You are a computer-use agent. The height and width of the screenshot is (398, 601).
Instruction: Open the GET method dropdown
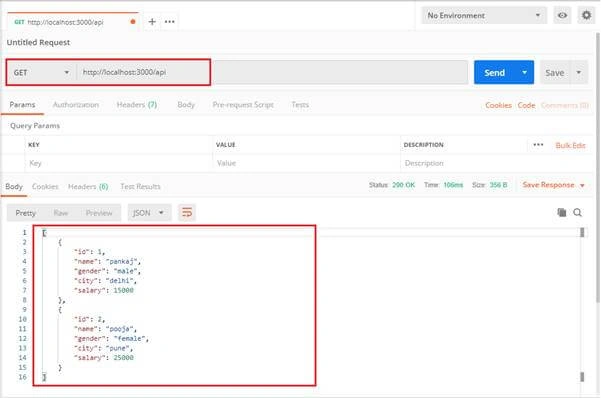click(x=41, y=72)
